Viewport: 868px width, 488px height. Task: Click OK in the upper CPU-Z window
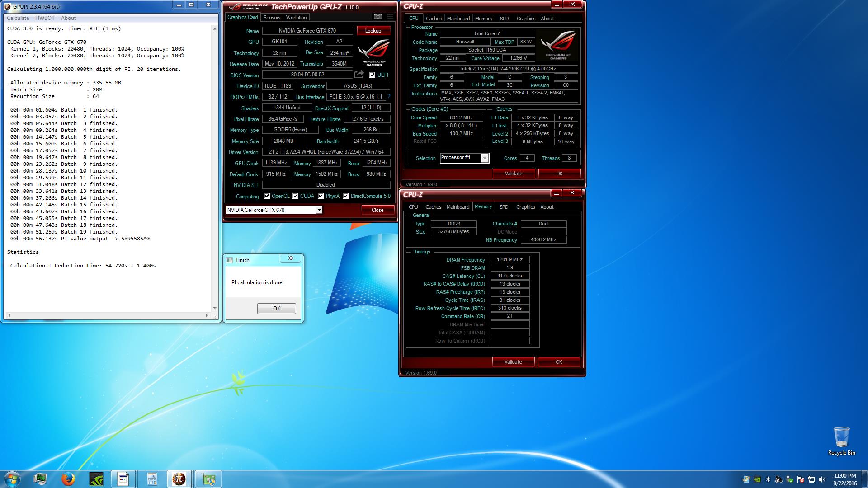pos(559,174)
